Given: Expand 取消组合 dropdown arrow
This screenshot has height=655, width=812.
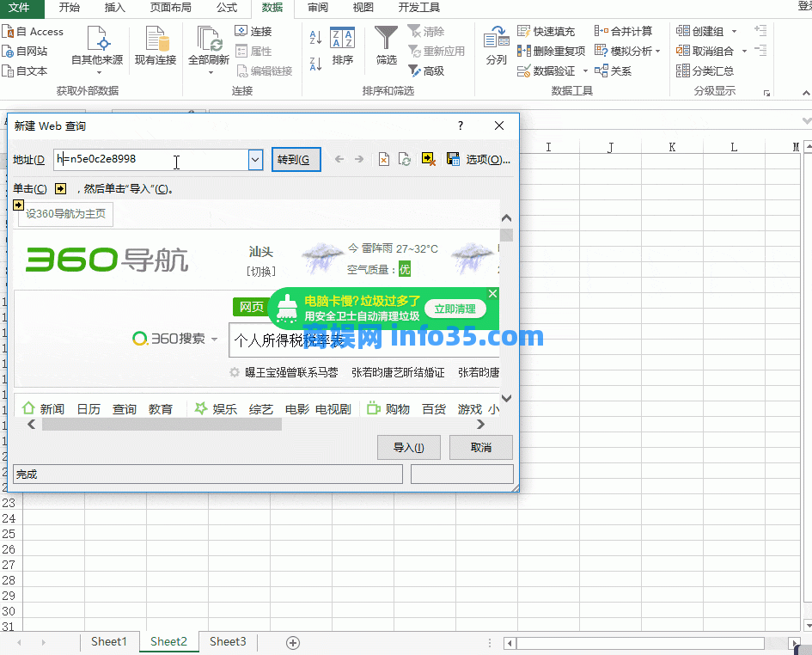Looking at the screenshot, I should pyautogui.click(x=744, y=52).
